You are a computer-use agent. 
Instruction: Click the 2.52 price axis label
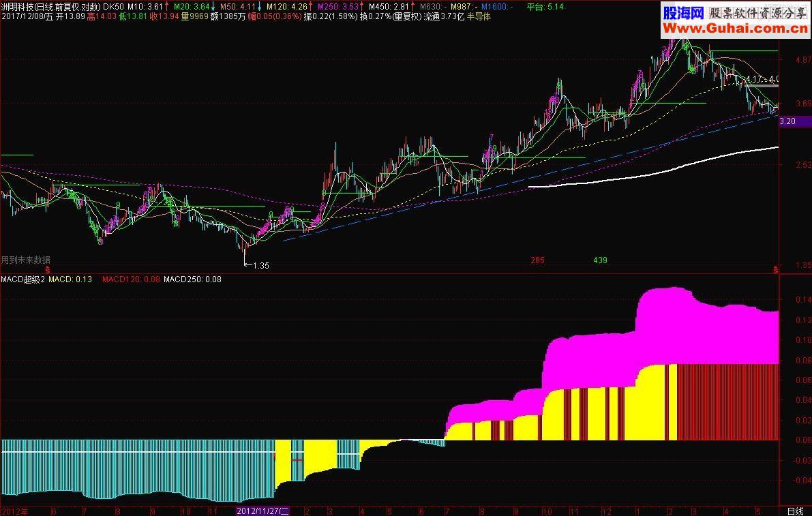coord(804,165)
